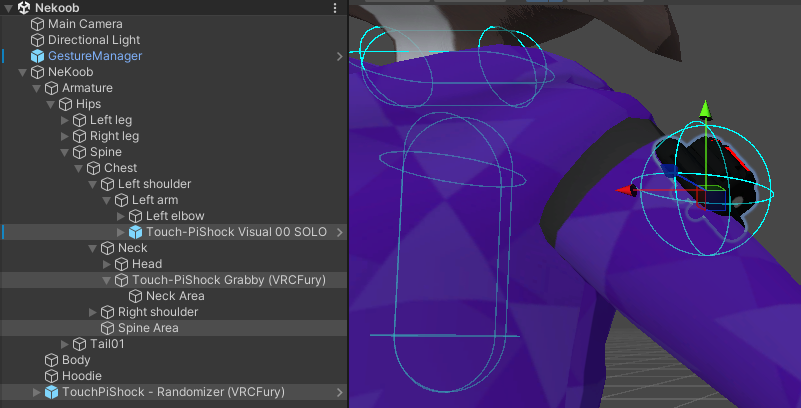
Task: Click the cube icon beside Neck Area
Action: click(135, 296)
